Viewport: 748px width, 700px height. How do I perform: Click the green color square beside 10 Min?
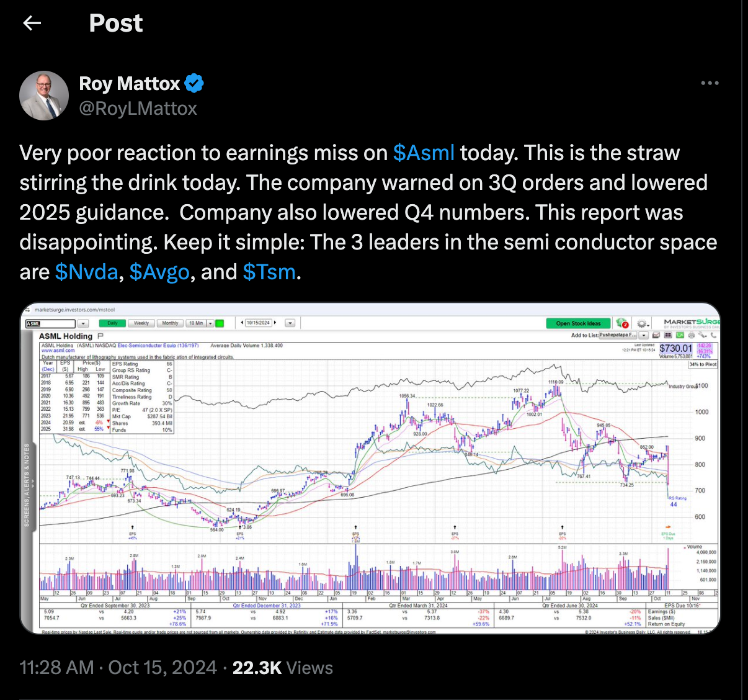[x=219, y=323]
